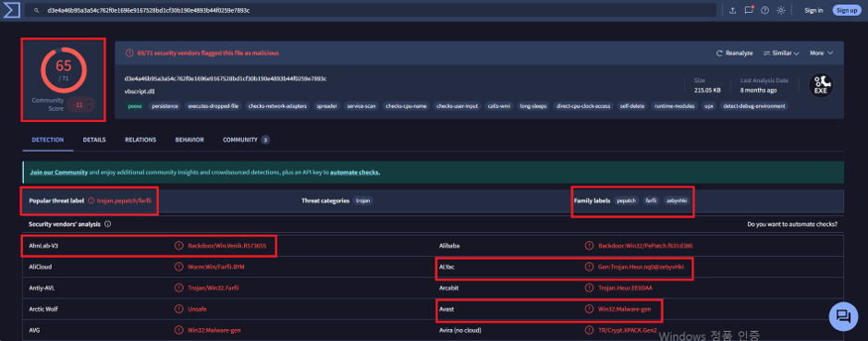Click the calls-wmi tag

pos(500,105)
